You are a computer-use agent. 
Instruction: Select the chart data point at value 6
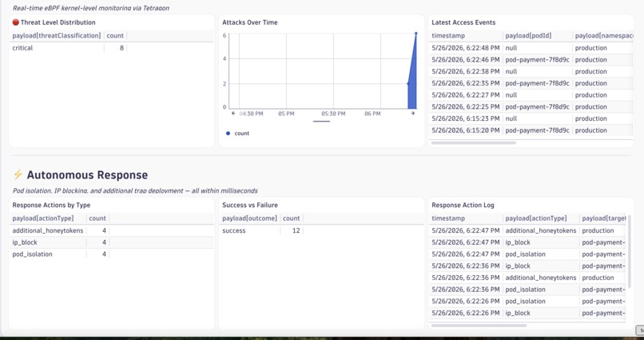pos(416,34)
